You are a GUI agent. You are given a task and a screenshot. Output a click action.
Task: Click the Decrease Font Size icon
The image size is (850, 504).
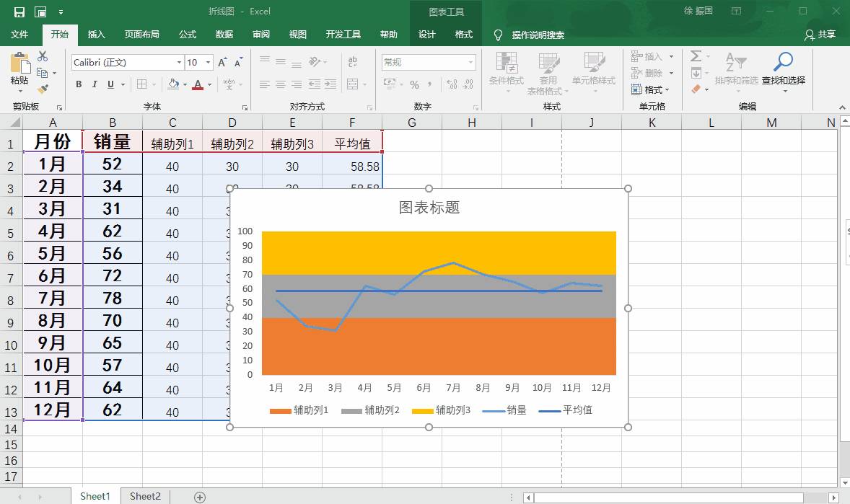pos(239,63)
